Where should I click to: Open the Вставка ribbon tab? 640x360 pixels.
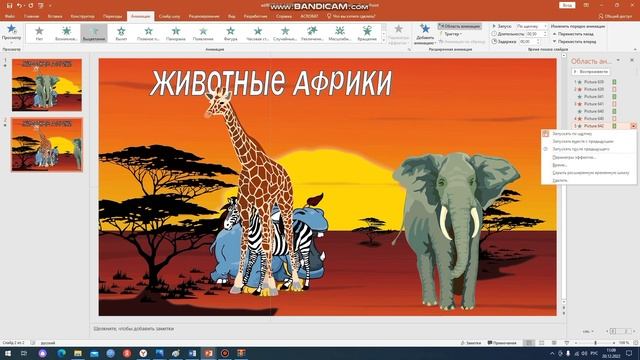55,16
